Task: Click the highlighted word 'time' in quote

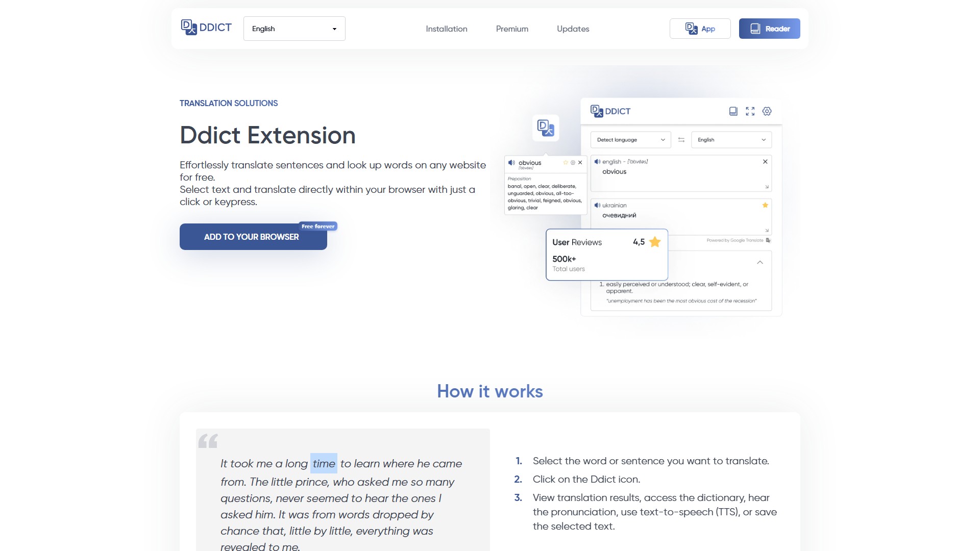Action: (324, 463)
